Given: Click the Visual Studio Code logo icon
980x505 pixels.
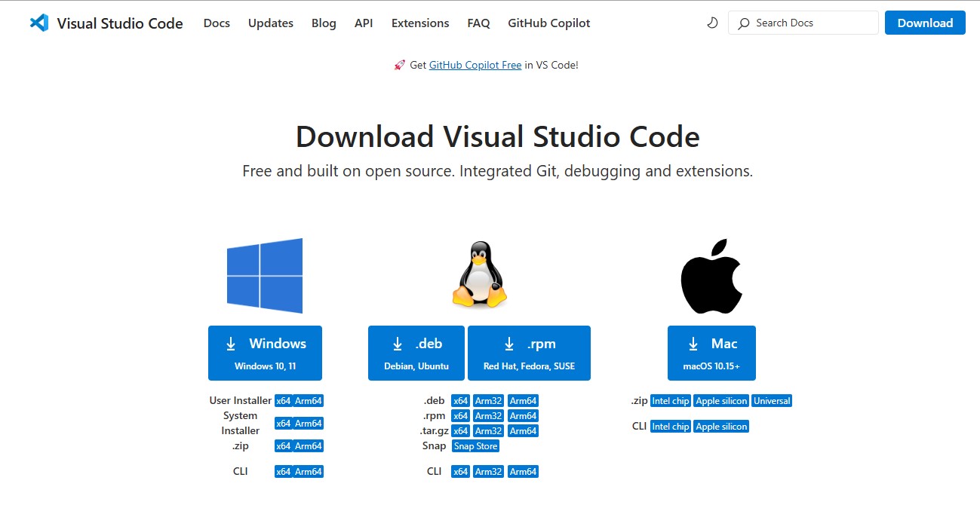Looking at the screenshot, I should tap(39, 23).
